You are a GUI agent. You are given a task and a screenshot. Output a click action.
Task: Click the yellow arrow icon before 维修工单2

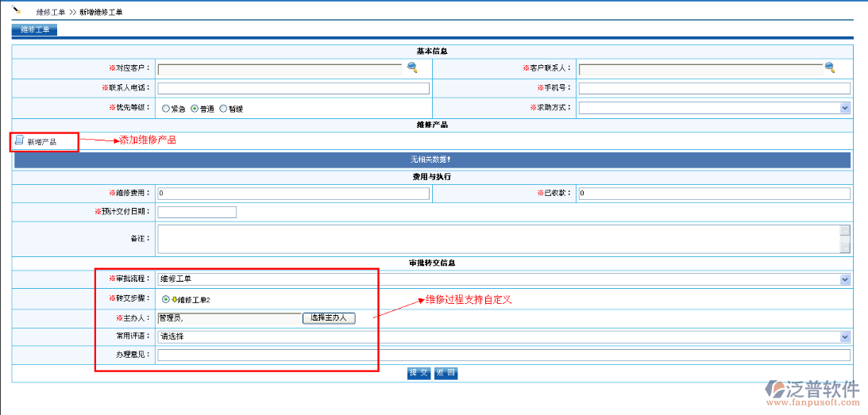click(x=174, y=299)
